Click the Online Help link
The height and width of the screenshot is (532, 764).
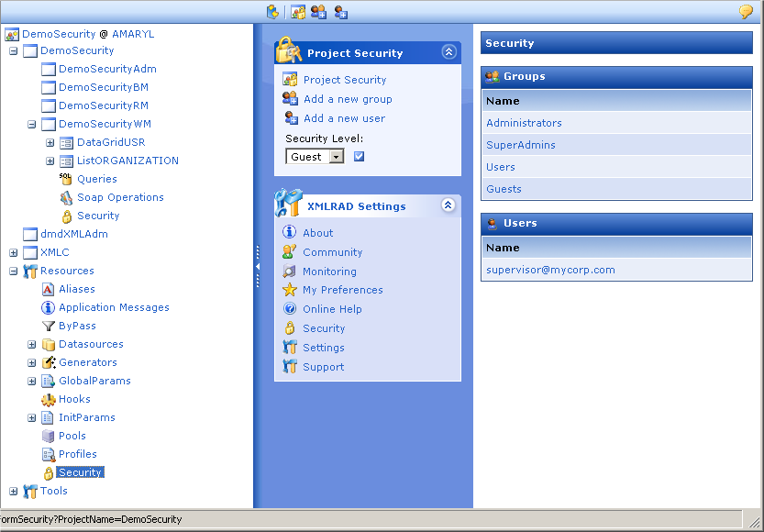click(x=332, y=309)
